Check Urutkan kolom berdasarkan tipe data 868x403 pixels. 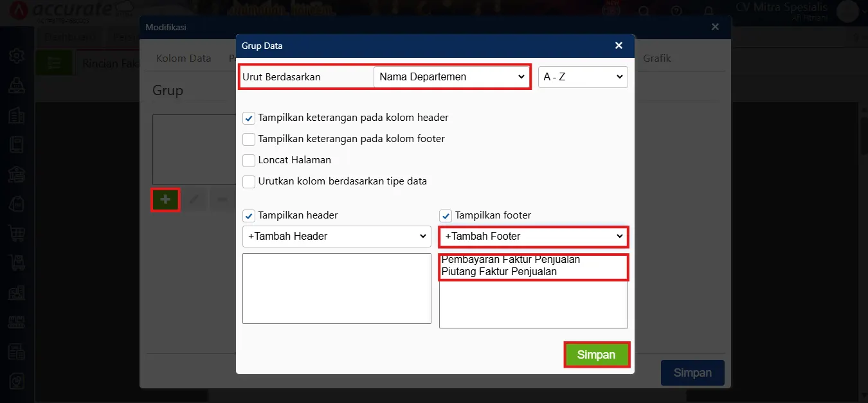point(249,181)
